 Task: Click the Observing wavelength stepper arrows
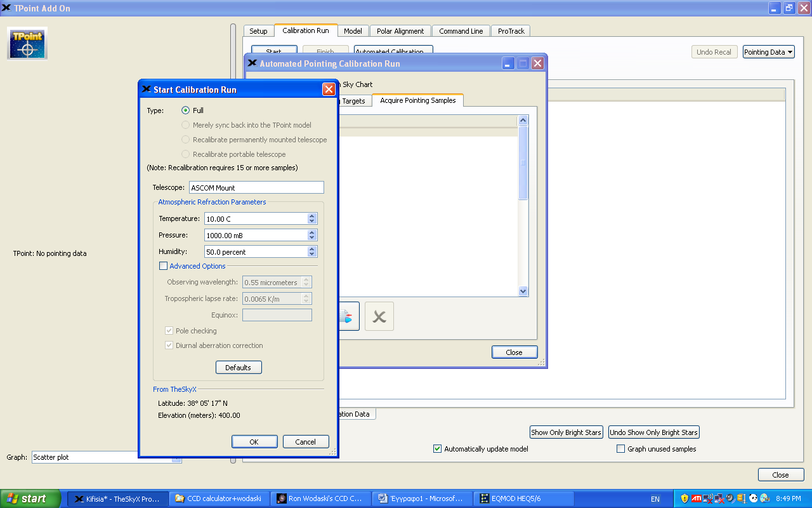coord(307,283)
